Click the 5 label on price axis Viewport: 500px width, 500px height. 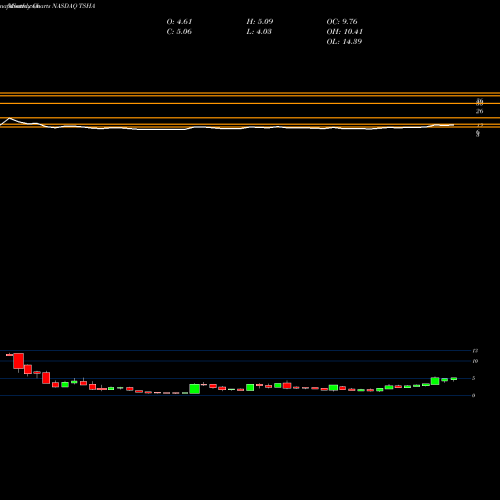point(473,378)
